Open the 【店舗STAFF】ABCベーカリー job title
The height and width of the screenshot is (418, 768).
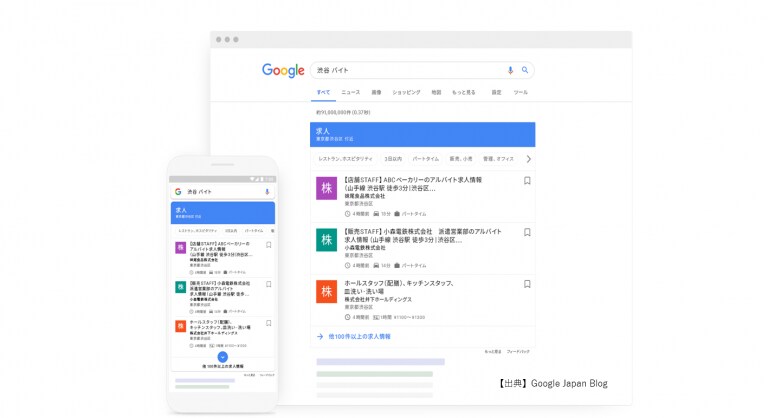[413, 184]
